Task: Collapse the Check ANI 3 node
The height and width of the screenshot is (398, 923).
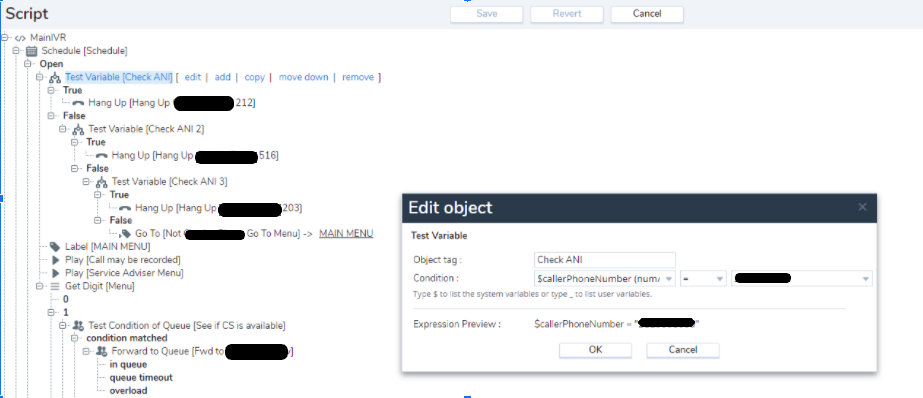Action: pos(86,181)
